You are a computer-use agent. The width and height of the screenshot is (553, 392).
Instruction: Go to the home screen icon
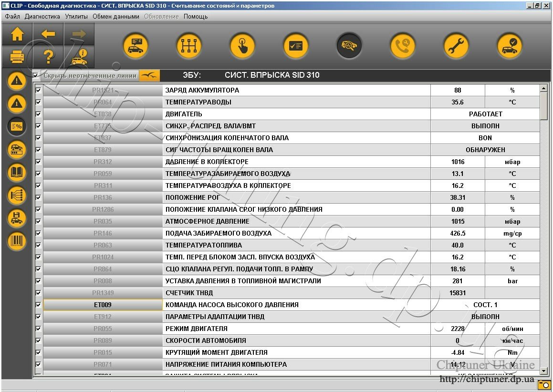pyautogui.click(x=17, y=34)
